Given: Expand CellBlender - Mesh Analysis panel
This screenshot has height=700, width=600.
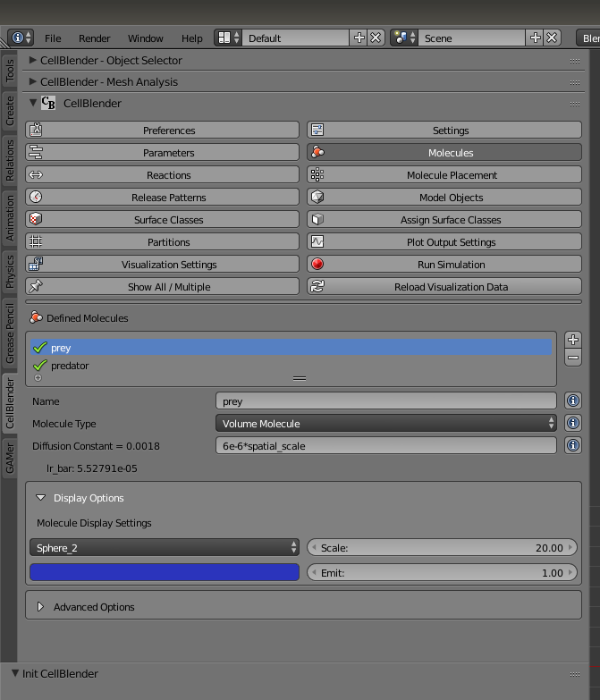Looking at the screenshot, I should (x=32, y=81).
